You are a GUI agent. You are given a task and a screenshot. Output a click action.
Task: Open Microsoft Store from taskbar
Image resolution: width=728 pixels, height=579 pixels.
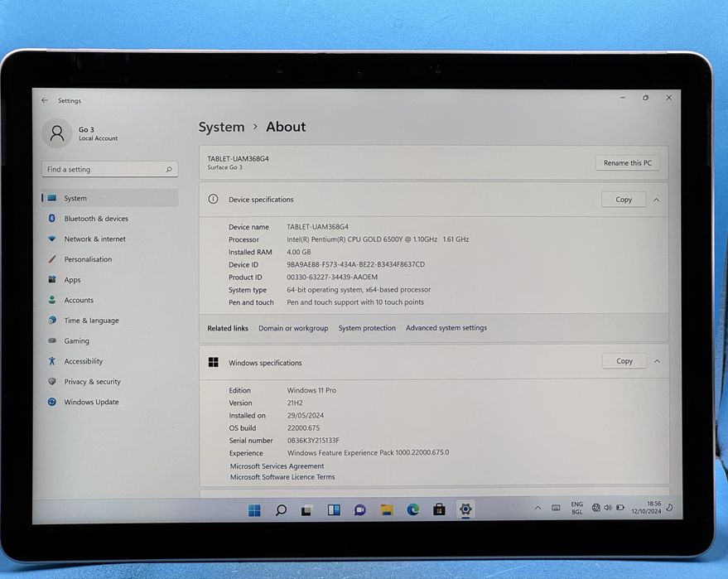click(x=439, y=509)
